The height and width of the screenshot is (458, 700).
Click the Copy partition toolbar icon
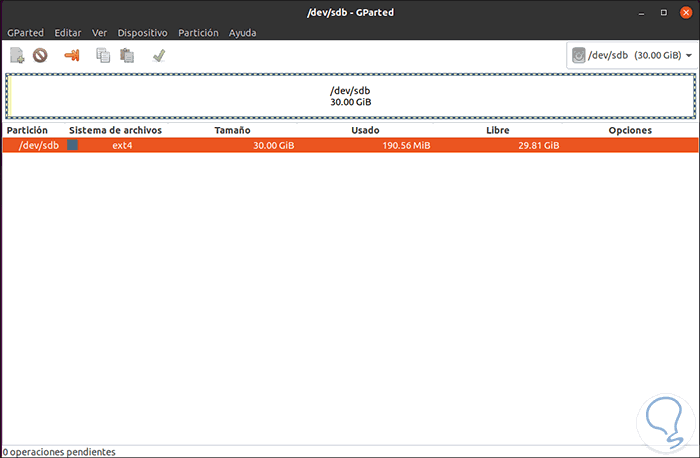103,55
